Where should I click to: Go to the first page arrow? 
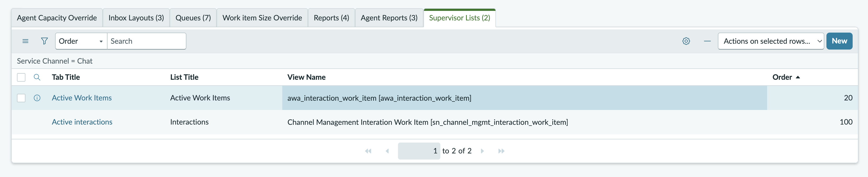pyautogui.click(x=368, y=151)
